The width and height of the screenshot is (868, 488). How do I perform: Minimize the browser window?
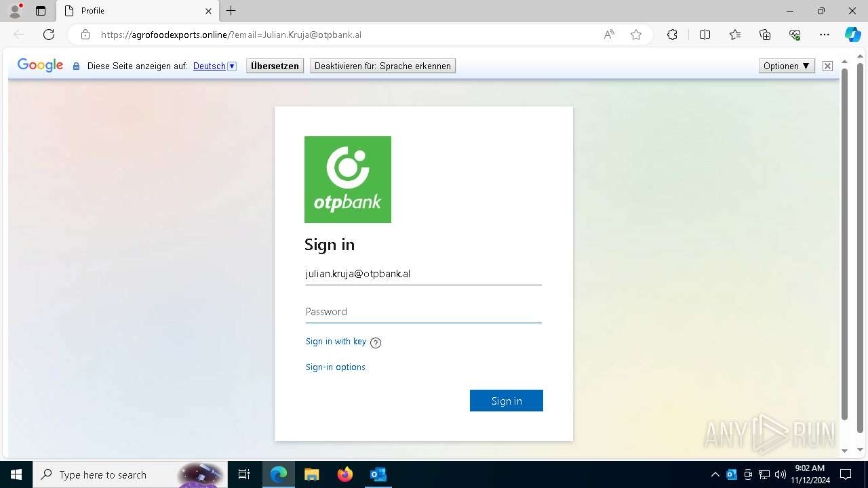pos(790,11)
